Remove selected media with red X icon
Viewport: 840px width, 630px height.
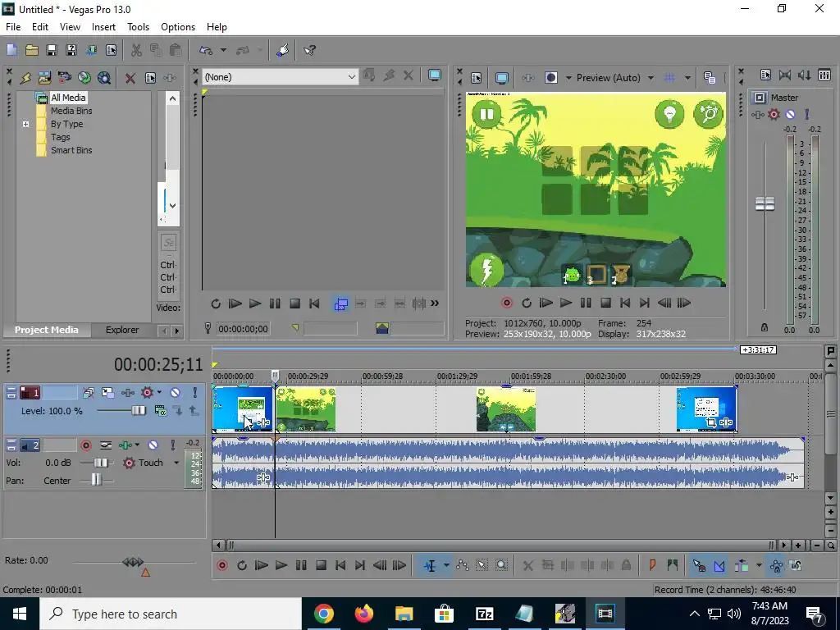[x=130, y=78]
